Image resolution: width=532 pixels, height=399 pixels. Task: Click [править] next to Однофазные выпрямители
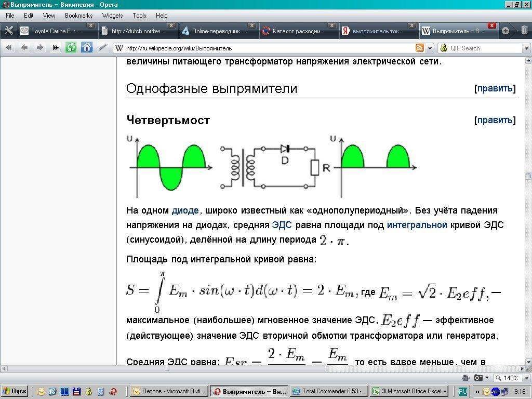tap(495, 88)
